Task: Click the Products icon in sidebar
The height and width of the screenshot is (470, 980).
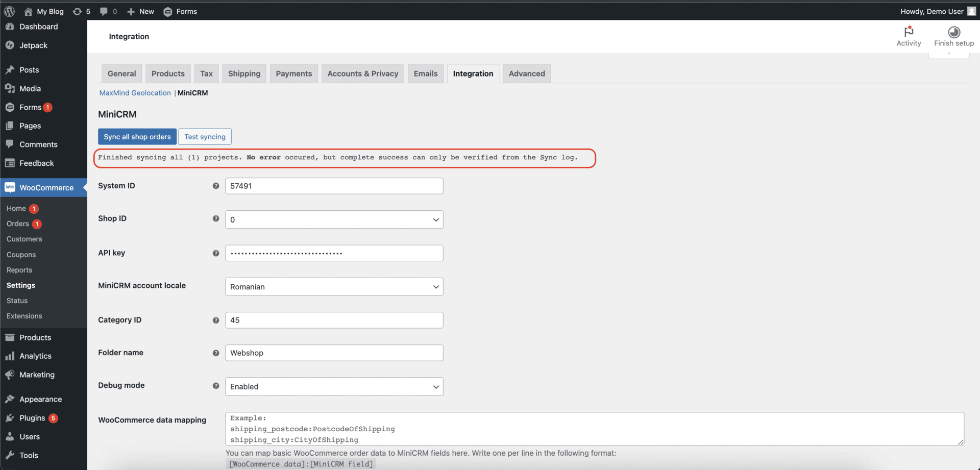Action: 10,337
